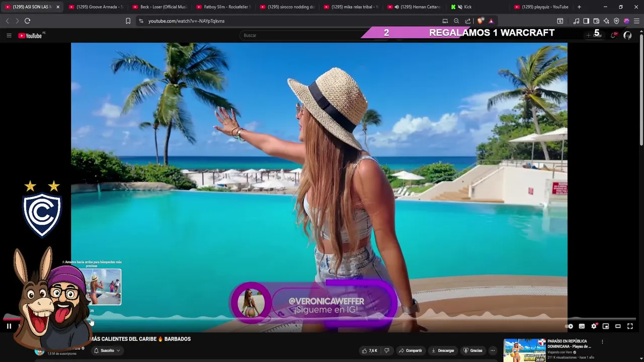Viewport: 644px width, 362px height.
Task: Open a new browser tab
Action: 579,7
